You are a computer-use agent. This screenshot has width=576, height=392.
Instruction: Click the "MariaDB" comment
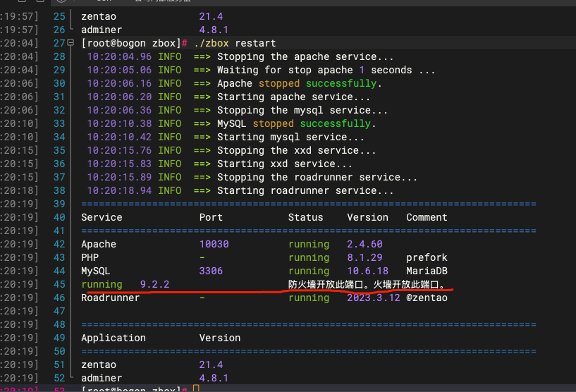(427, 271)
